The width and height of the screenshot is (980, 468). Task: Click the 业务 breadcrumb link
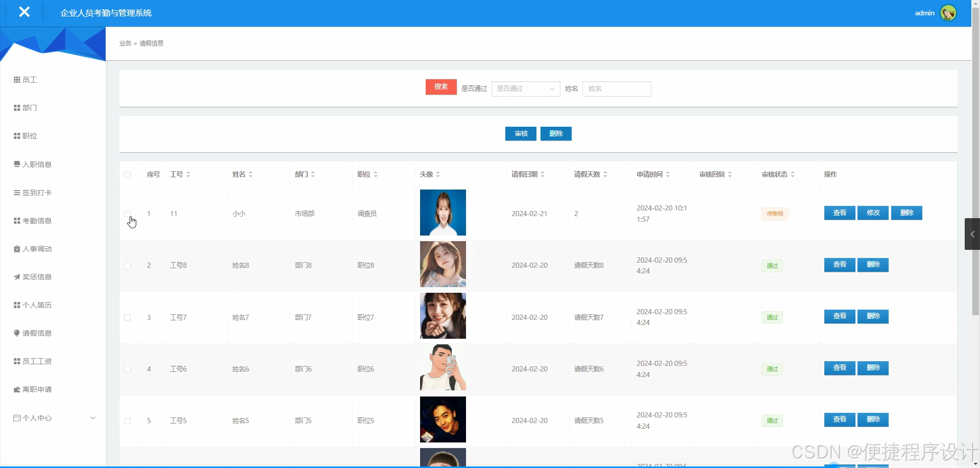[125, 43]
